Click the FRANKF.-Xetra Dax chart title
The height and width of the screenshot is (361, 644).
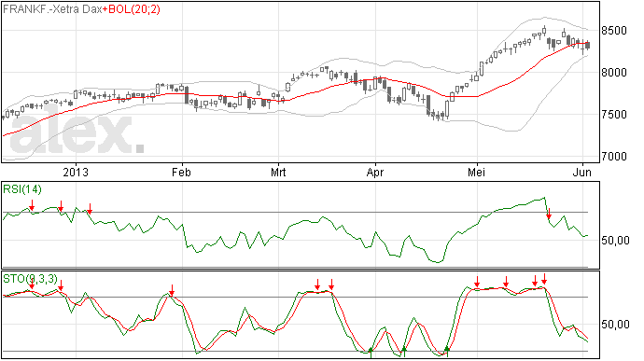tap(52, 9)
